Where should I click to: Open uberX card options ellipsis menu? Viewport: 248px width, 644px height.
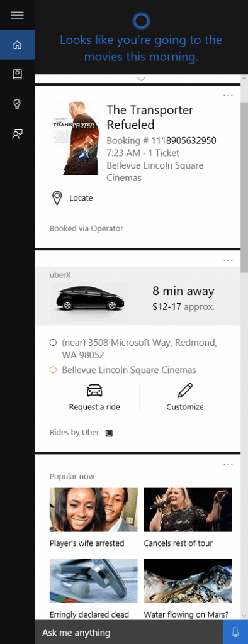228,260
